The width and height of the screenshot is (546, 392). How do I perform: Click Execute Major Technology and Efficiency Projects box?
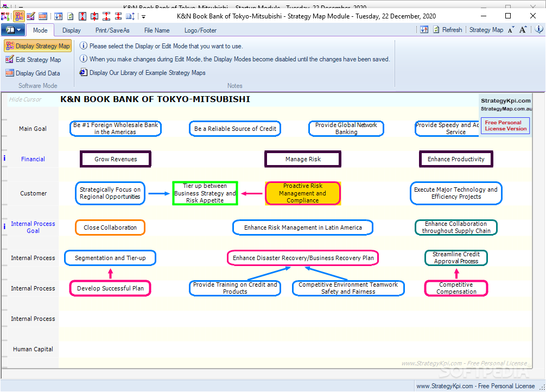456,193
